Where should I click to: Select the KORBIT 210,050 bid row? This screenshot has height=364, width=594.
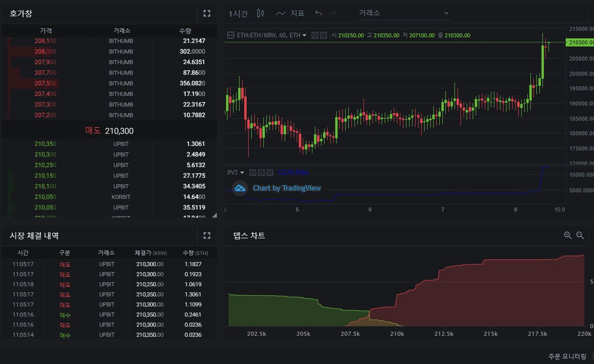pos(109,197)
